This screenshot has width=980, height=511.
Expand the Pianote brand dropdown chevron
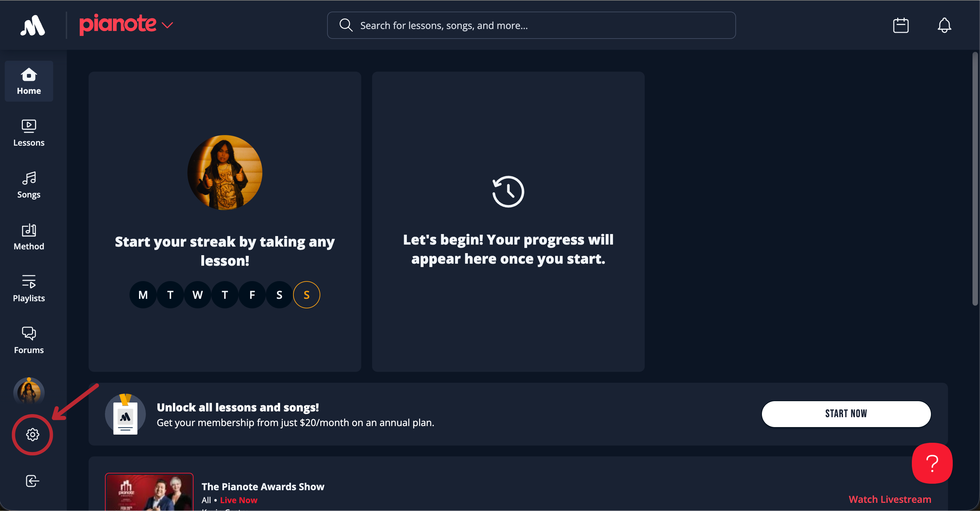pos(167,26)
